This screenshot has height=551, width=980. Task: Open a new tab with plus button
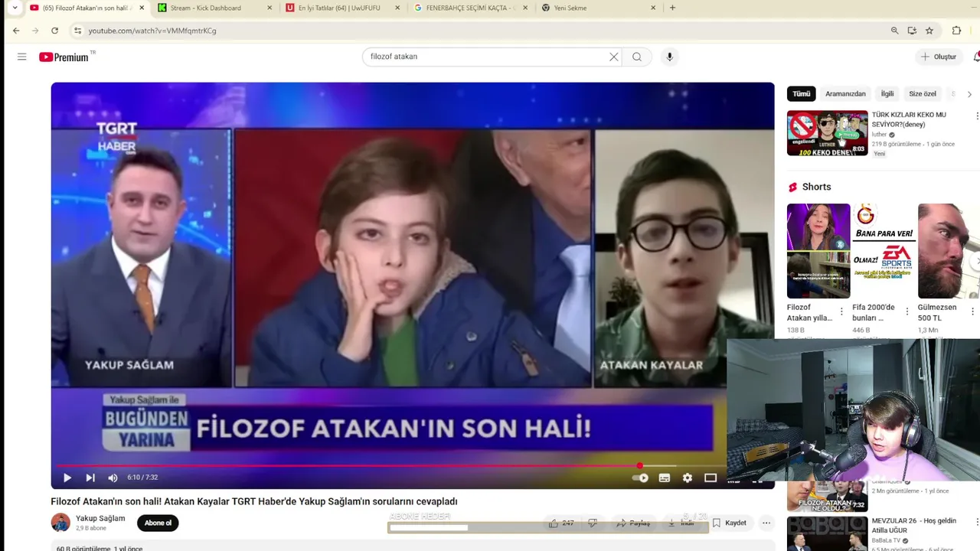(x=672, y=8)
